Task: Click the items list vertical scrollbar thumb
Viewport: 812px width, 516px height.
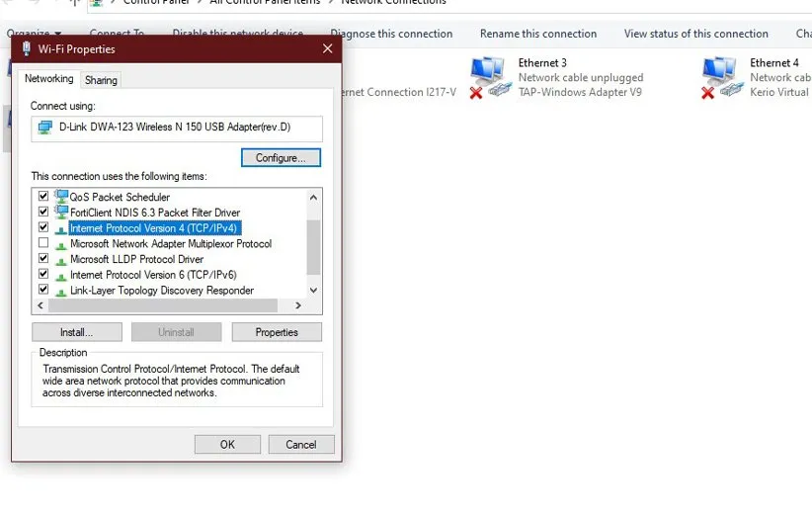Action: point(313,247)
